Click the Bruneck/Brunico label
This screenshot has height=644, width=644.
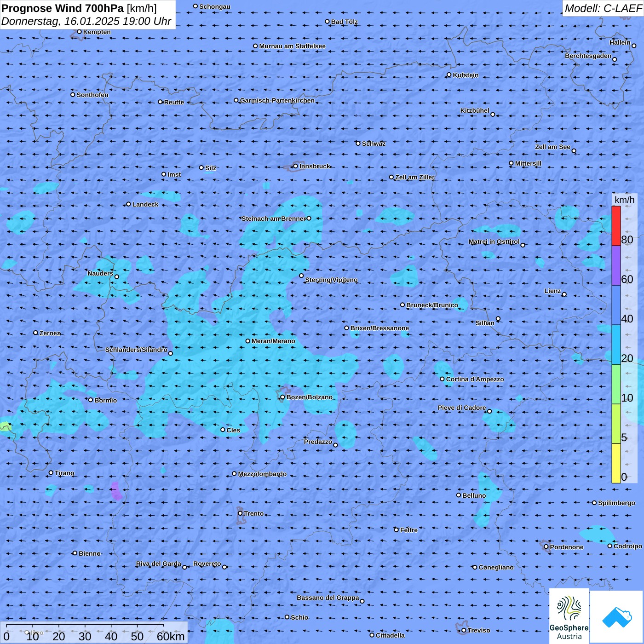pyautogui.click(x=432, y=305)
